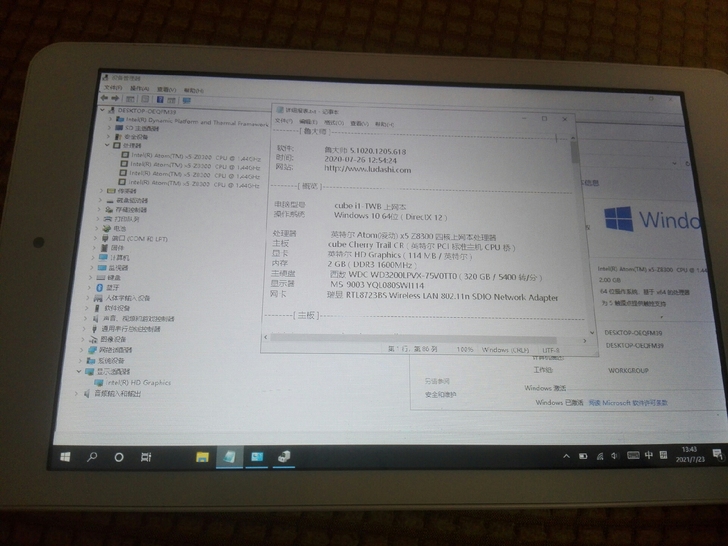The image size is (728, 546).
Task: Collapse the DESKTOP-OEQFM39 tree root
Action: coord(102,110)
